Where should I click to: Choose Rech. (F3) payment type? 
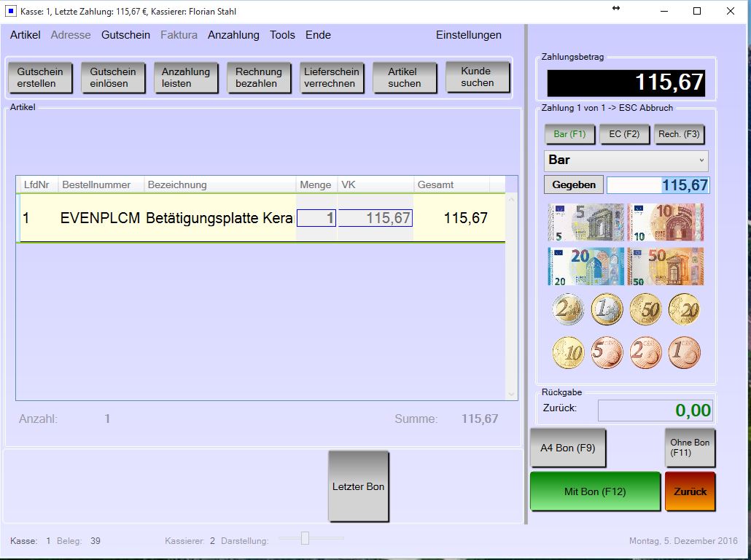point(679,134)
